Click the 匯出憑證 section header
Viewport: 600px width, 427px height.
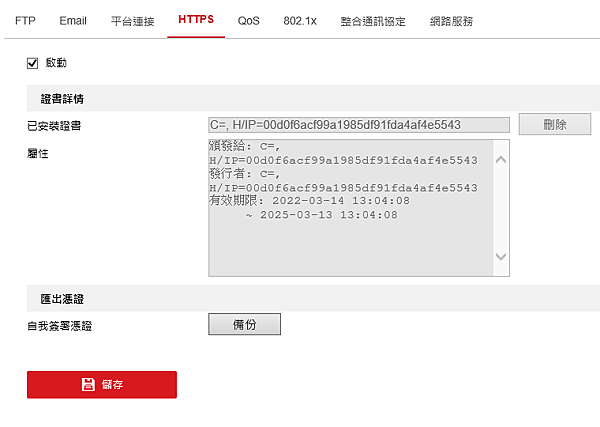click(62, 299)
